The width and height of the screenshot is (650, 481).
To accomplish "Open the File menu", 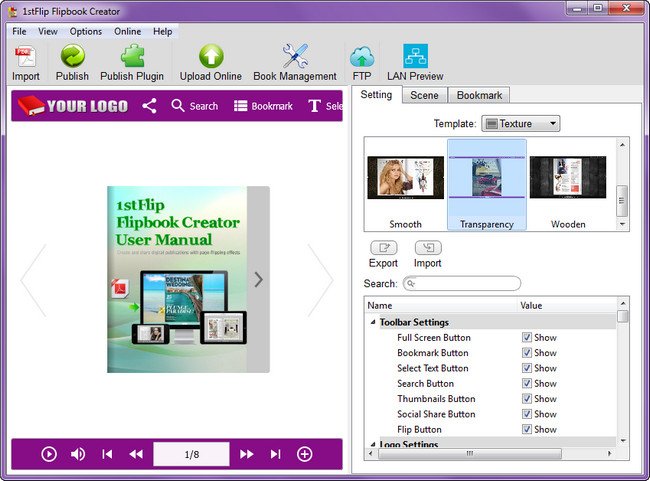I will pos(19,32).
